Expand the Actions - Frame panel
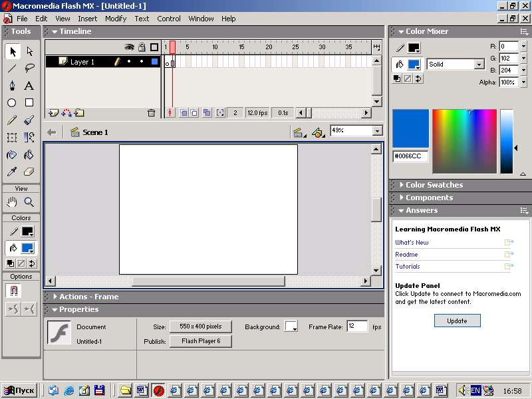Screen dimensions: 532x399 pyautogui.click(x=55, y=297)
